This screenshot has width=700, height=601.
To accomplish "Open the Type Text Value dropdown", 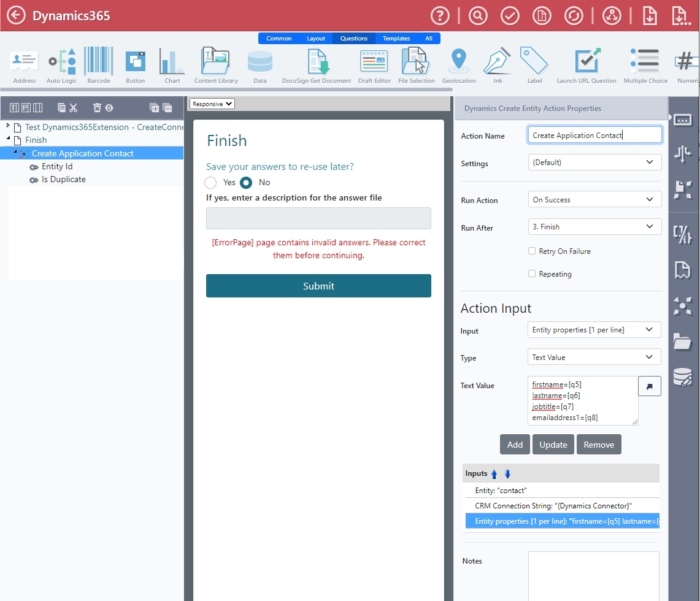I will 594,357.
